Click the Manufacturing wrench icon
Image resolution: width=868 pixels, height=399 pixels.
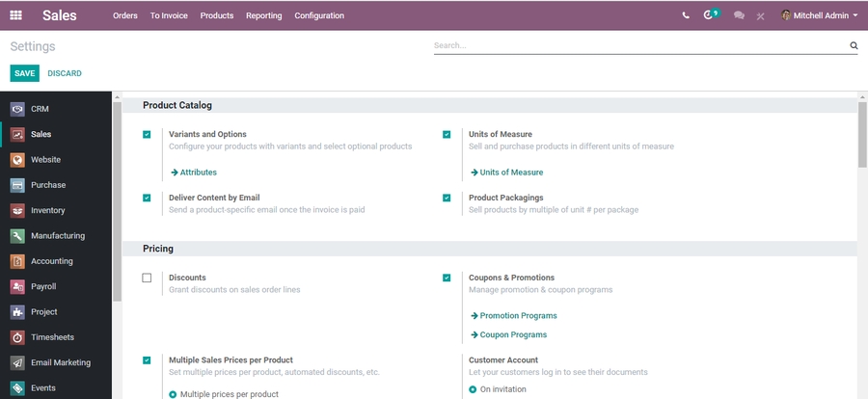point(17,235)
